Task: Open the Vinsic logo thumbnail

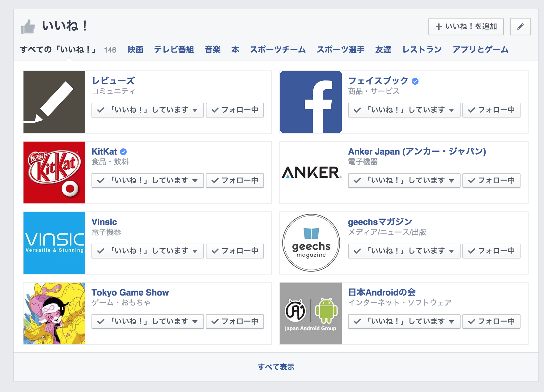Action: point(54,243)
